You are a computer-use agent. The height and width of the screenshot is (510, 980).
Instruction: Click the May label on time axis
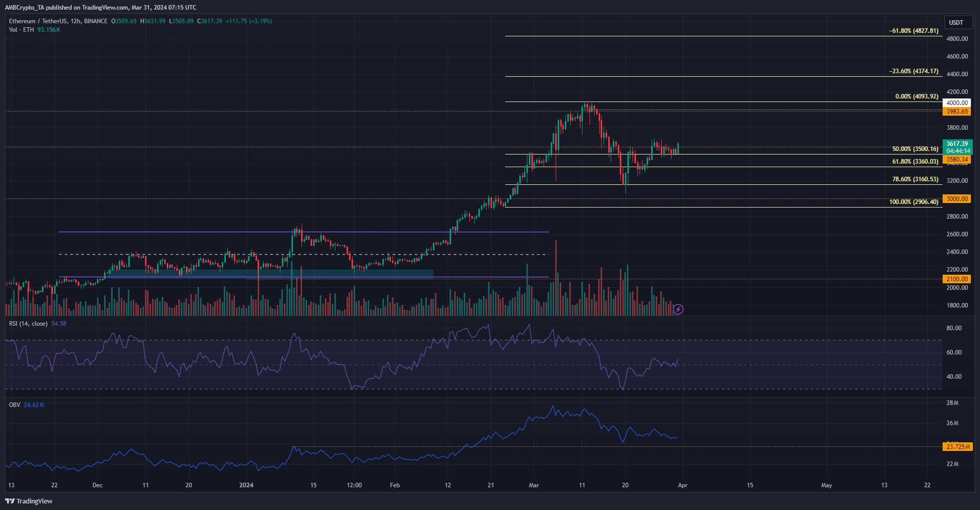(826, 485)
